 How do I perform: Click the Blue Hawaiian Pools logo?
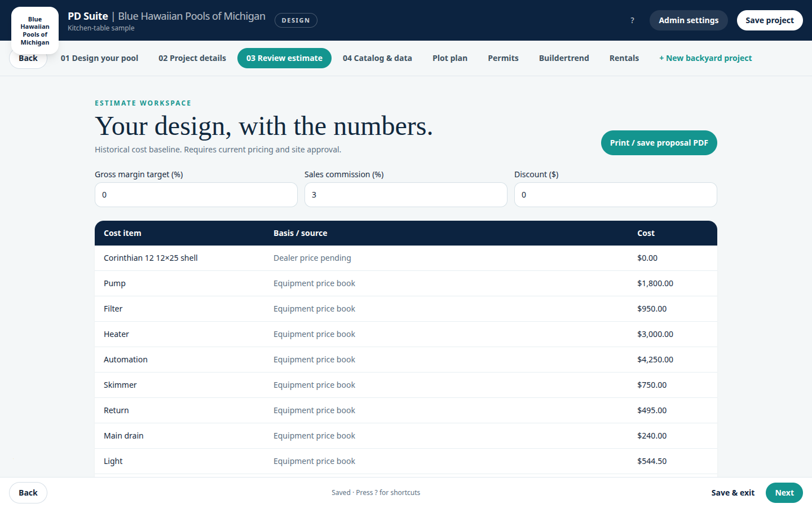35,30
